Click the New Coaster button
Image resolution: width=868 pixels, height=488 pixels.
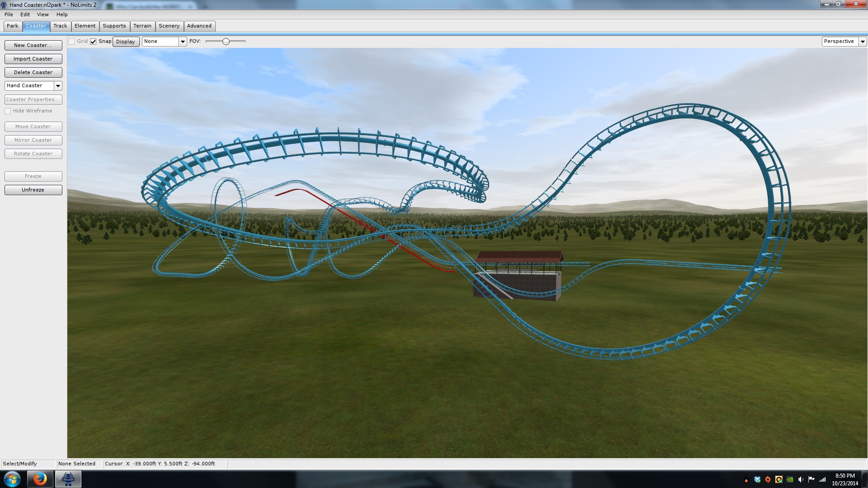point(33,45)
